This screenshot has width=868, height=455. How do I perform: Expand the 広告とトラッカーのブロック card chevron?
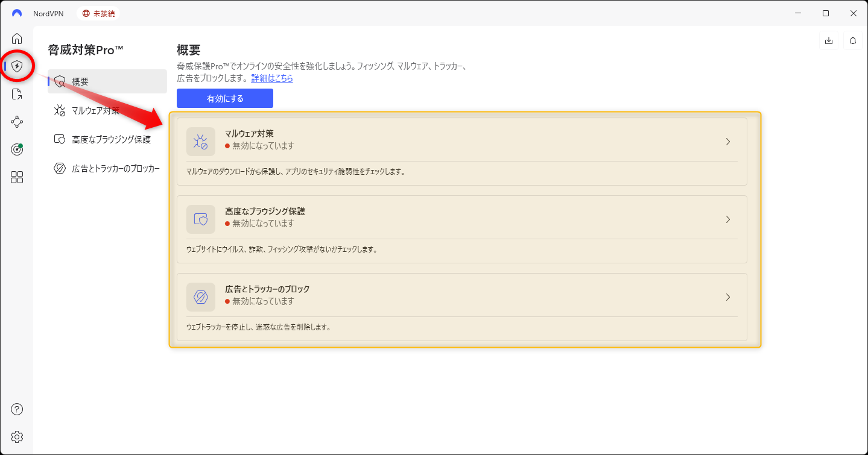(728, 297)
